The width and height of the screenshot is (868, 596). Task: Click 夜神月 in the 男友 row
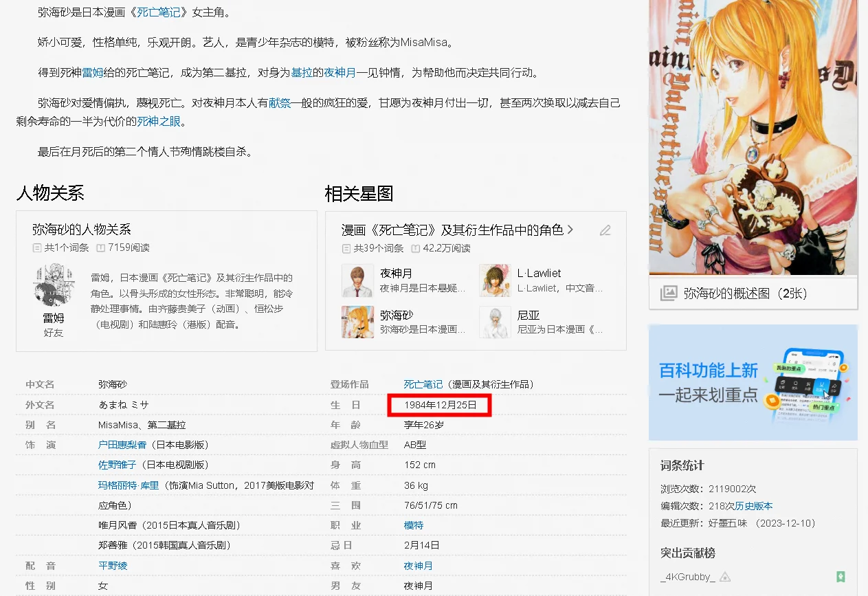click(x=419, y=586)
